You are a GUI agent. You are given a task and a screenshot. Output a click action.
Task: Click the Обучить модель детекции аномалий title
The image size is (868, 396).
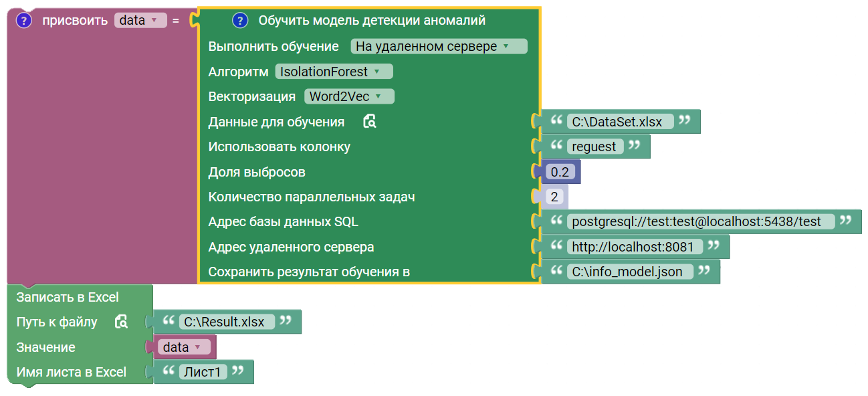(x=372, y=21)
